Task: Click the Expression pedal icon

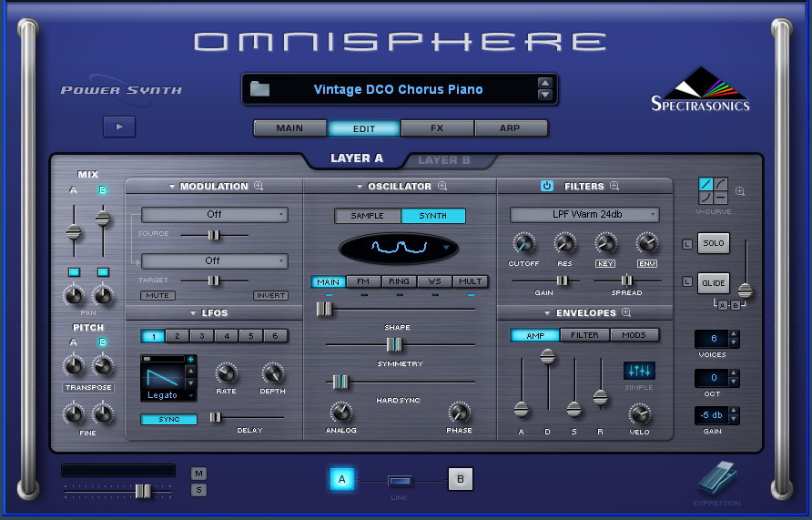Action: (x=716, y=478)
